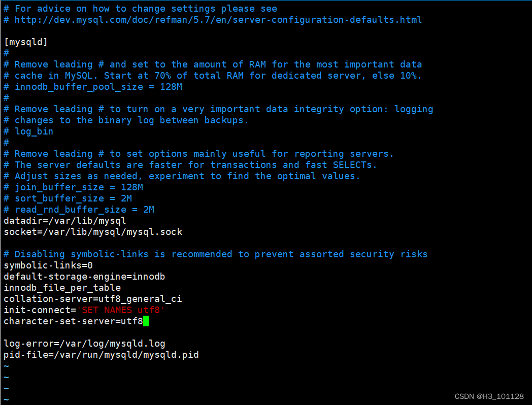Click the read_rnd_buffer_size = 2M line

tap(79, 210)
